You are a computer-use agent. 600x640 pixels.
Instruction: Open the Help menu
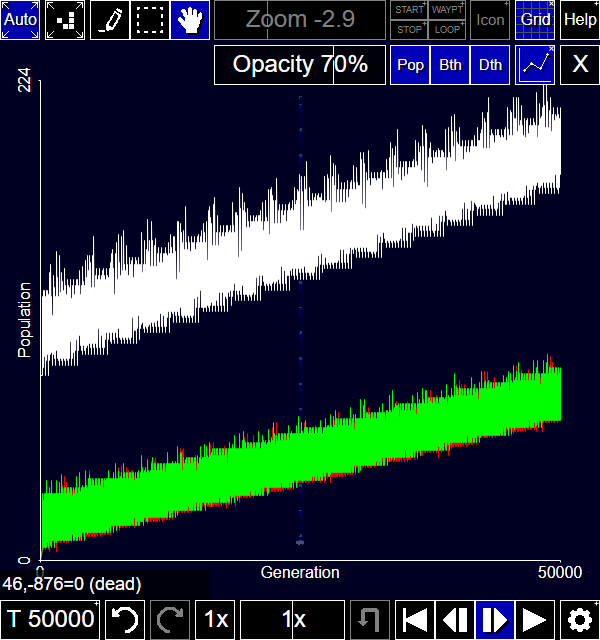pos(580,20)
